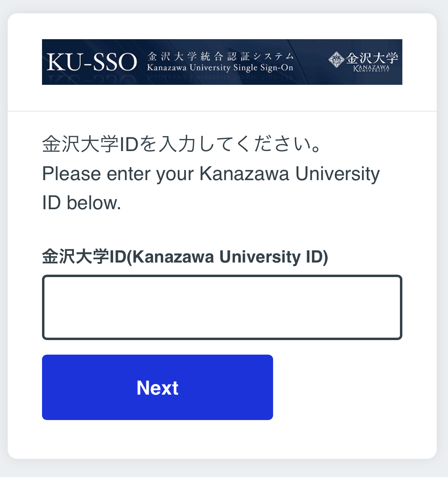448x477 pixels.
Task: Click the Japanese instruction 金沢大学IDを入力してください。
Action: pos(182,144)
